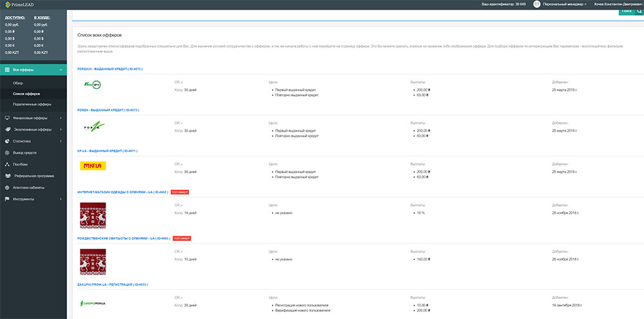Click Холд: 10 дней text
Screen dimensions: 644x319
[x=185, y=260]
